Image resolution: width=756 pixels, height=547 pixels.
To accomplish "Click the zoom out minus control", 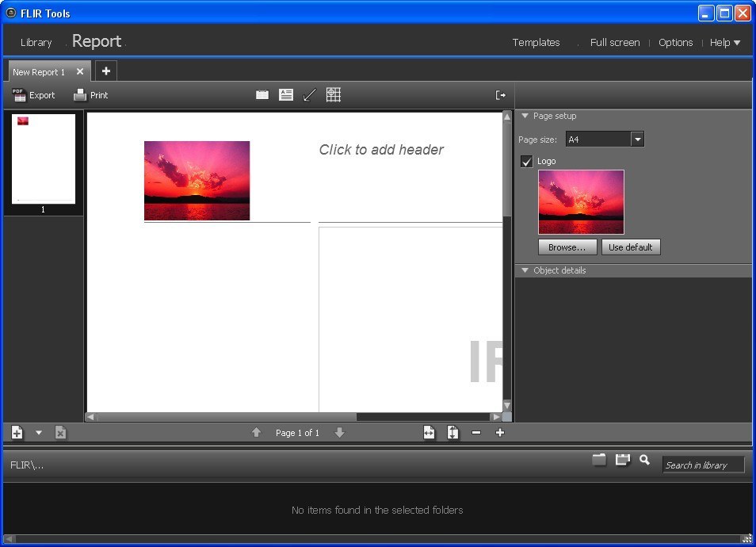I will tap(476, 432).
